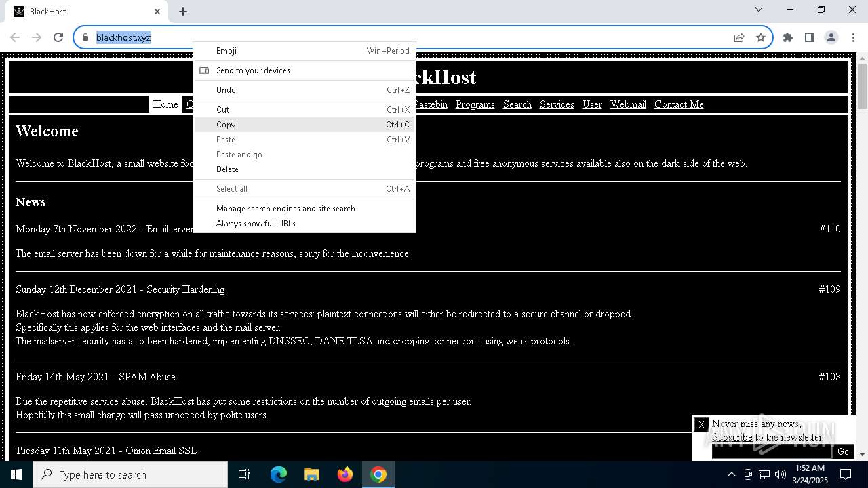Viewport: 868px width, 488px height.
Task: Click the blackhost.xyz address bar text
Action: [x=123, y=37]
